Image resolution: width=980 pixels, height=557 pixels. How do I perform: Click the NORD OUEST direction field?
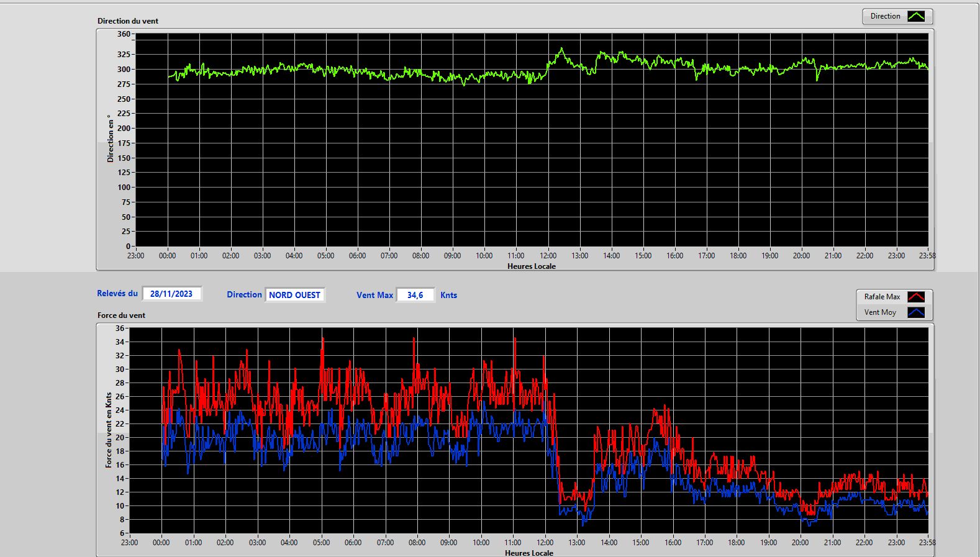[294, 295]
